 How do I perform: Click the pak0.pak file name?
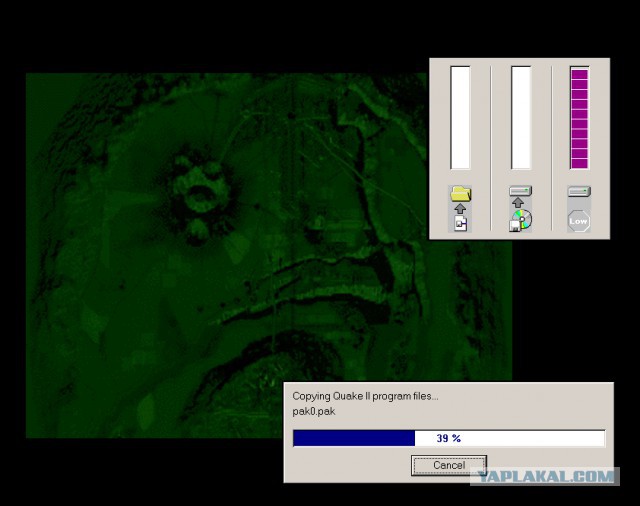point(314,411)
